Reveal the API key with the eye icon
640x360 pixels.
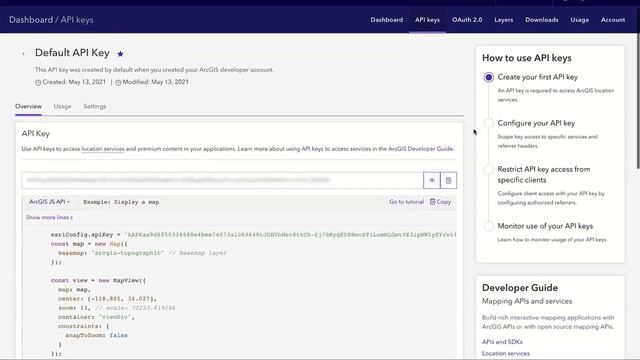click(x=432, y=180)
